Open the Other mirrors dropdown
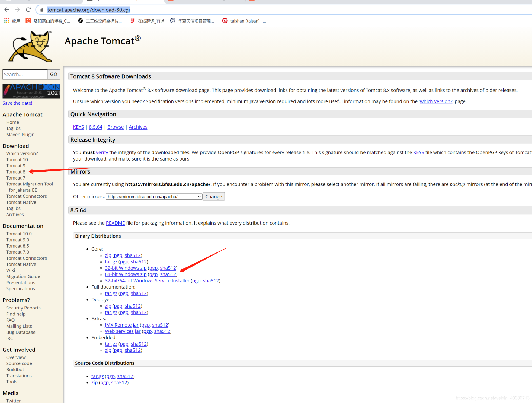This screenshot has width=532, height=403. pyautogui.click(x=153, y=196)
